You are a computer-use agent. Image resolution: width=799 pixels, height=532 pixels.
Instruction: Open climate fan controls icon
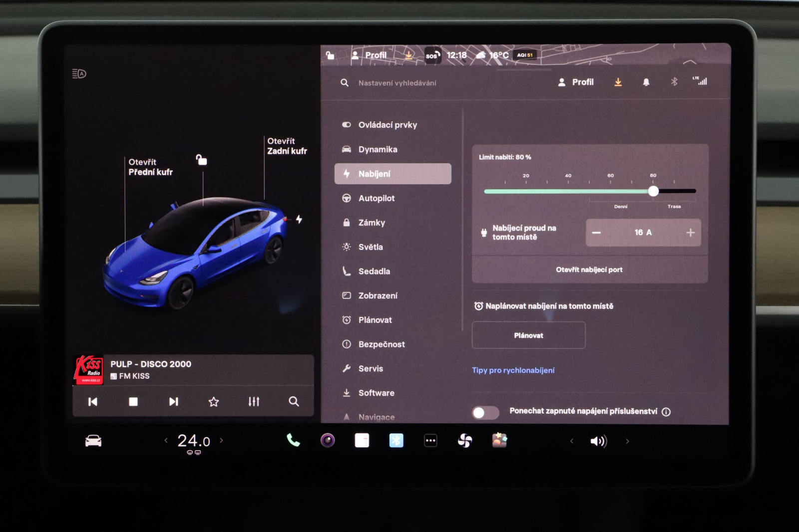(x=464, y=440)
